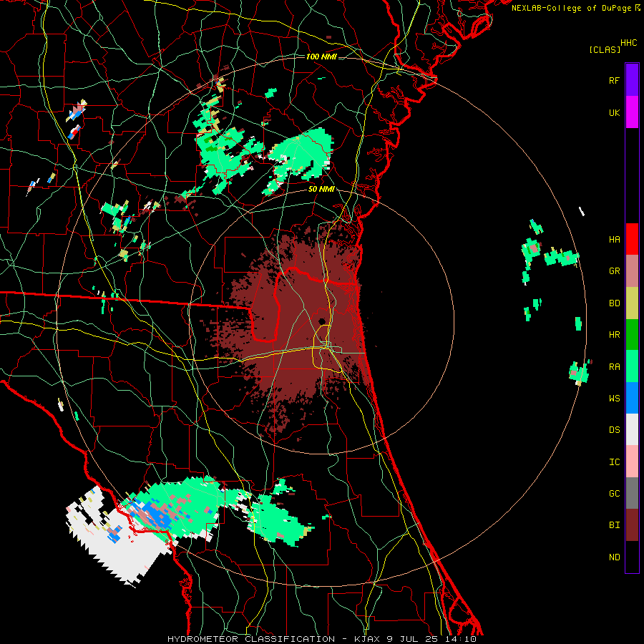Click the HA red legend swatch
This screenshot has width=644, height=644.
tap(632, 239)
